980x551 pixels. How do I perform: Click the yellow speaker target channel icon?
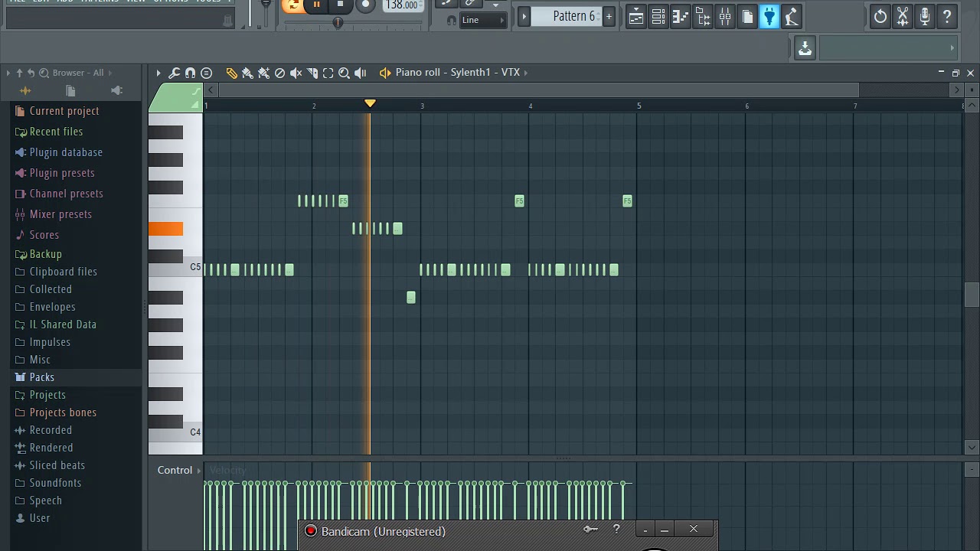tap(384, 73)
